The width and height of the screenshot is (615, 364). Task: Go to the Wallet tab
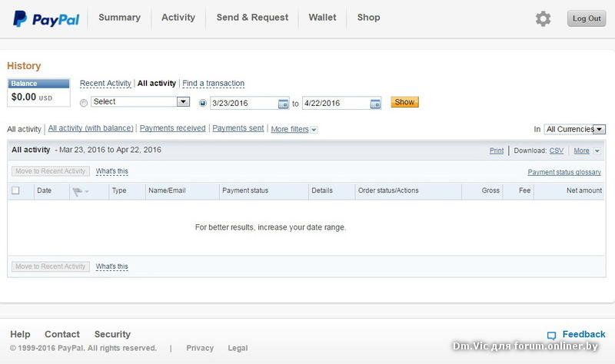point(322,18)
